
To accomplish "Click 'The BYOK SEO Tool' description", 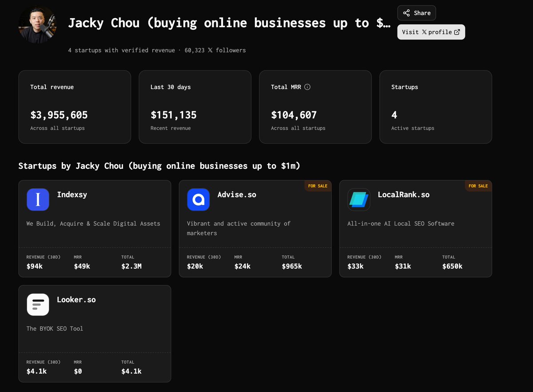I will click(x=55, y=329).
